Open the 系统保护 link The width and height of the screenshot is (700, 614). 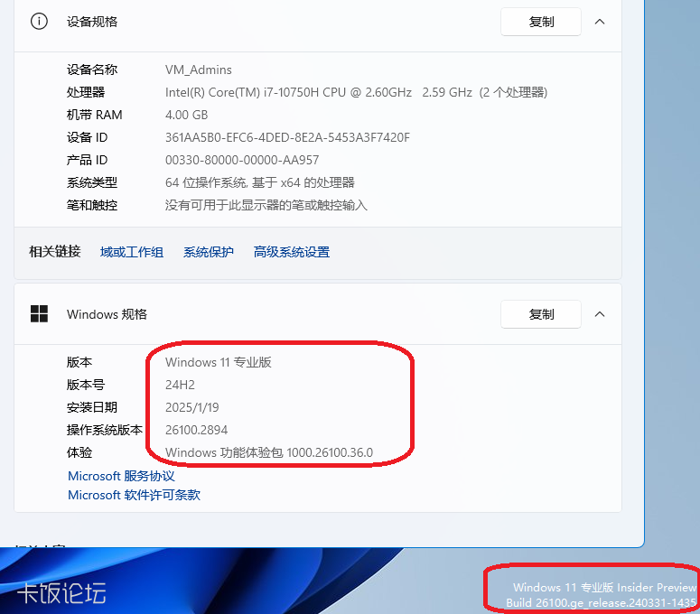click(x=209, y=252)
